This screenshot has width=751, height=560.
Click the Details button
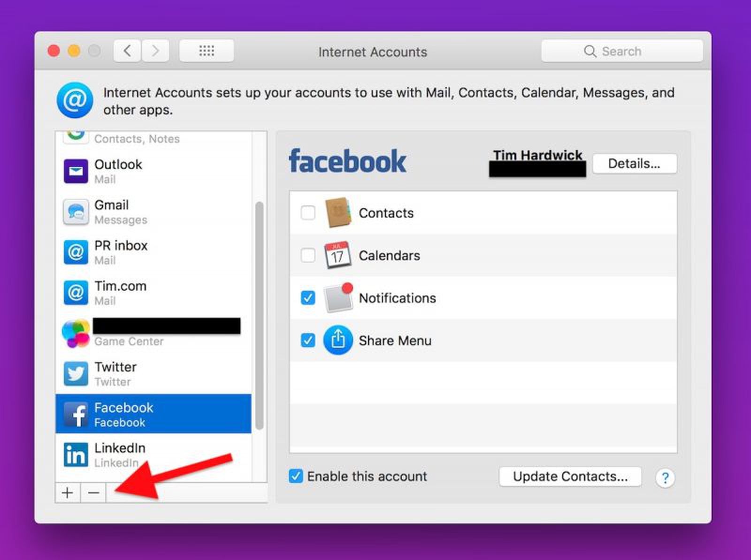coord(635,163)
